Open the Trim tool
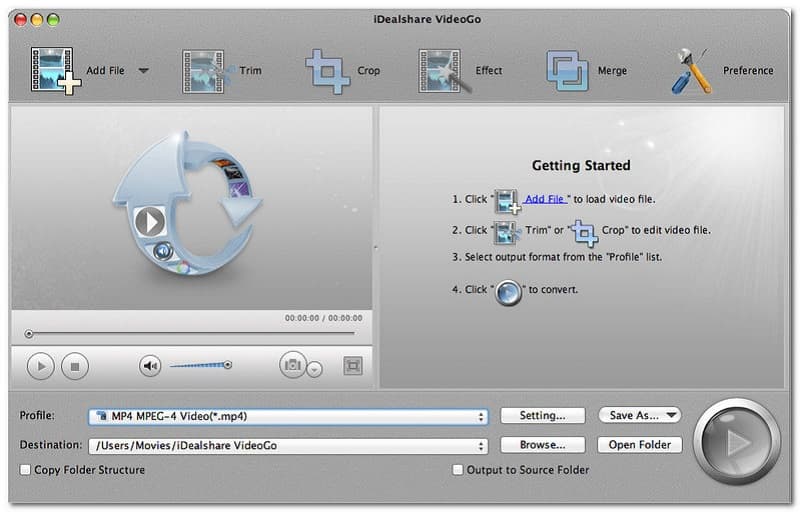This screenshot has height=512, width=800. 203,71
